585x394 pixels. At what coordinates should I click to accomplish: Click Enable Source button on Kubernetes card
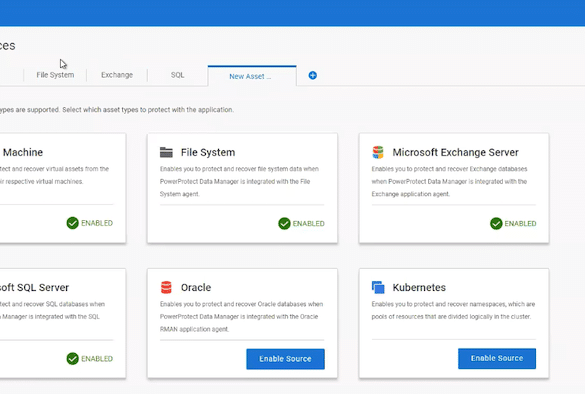coord(497,359)
